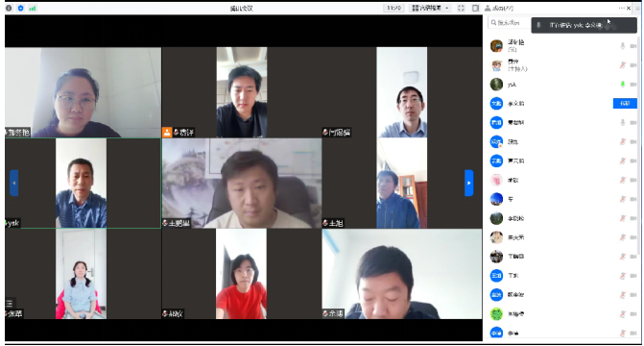The image size is (644, 346).
Task: Toggle microphone of first listed participant
Action: click(x=623, y=46)
